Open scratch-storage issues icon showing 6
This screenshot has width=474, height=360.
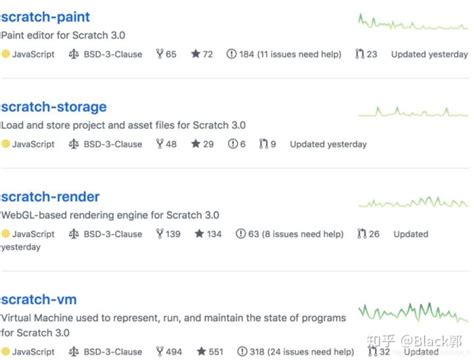[233, 144]
